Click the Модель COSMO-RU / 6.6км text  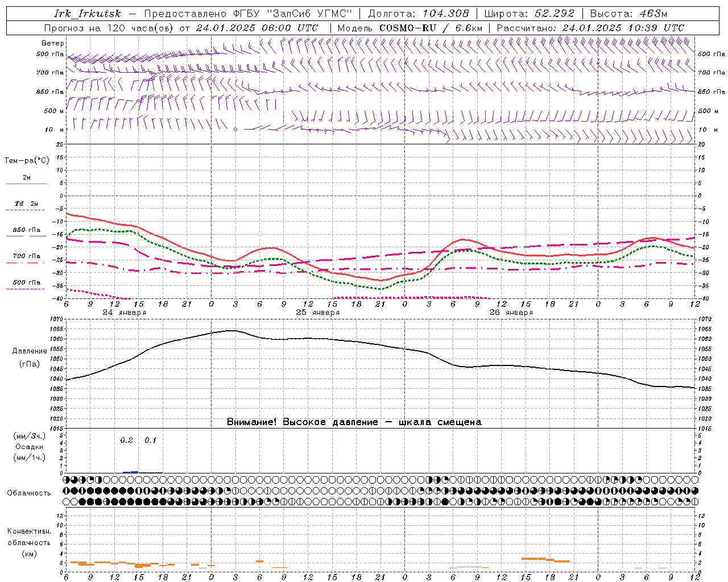tap(410, 28)
